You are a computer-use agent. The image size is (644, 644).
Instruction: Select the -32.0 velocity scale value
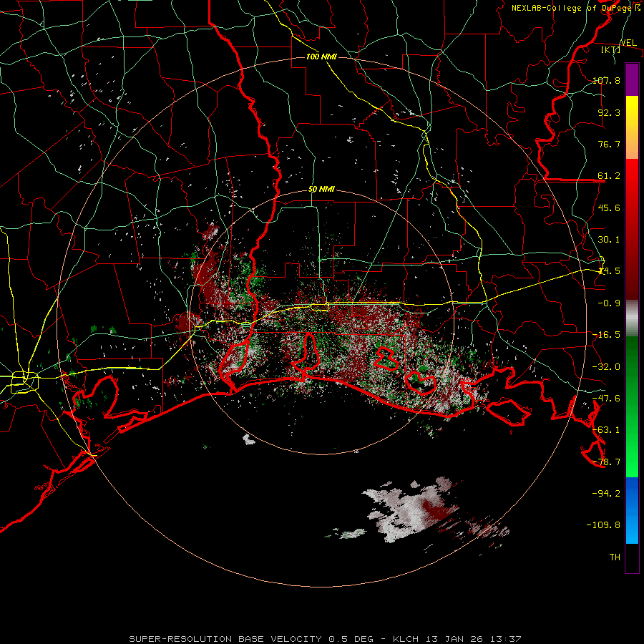coord(606,367)
